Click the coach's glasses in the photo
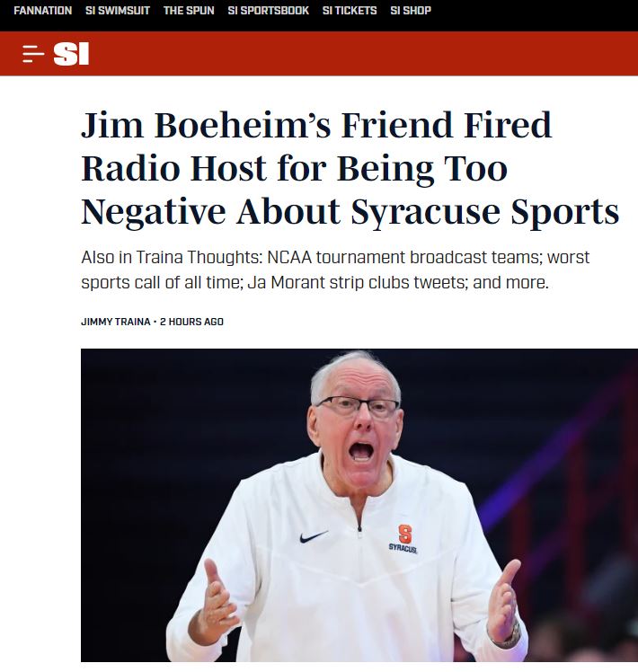Viewport: 638px width, 672px height. point(358,406)
